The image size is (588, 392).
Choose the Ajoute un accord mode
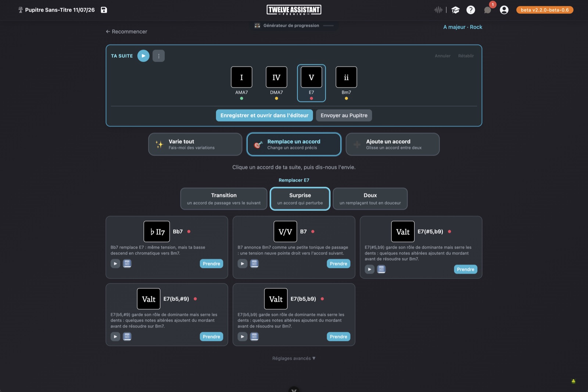392,144
